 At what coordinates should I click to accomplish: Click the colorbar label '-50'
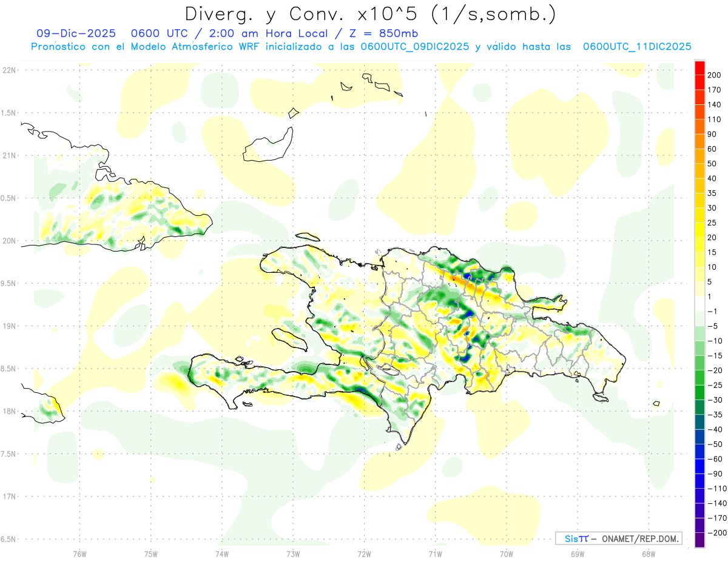(715, 444)
